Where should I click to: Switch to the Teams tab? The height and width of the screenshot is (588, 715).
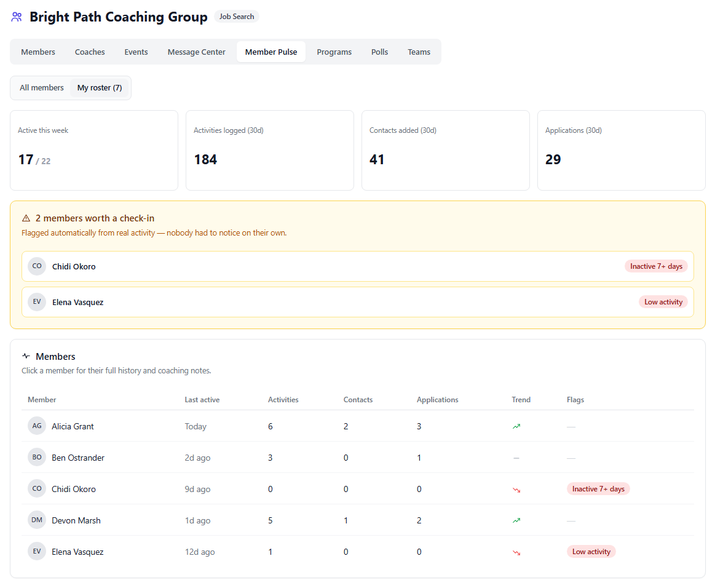click(x=419, y=52)
